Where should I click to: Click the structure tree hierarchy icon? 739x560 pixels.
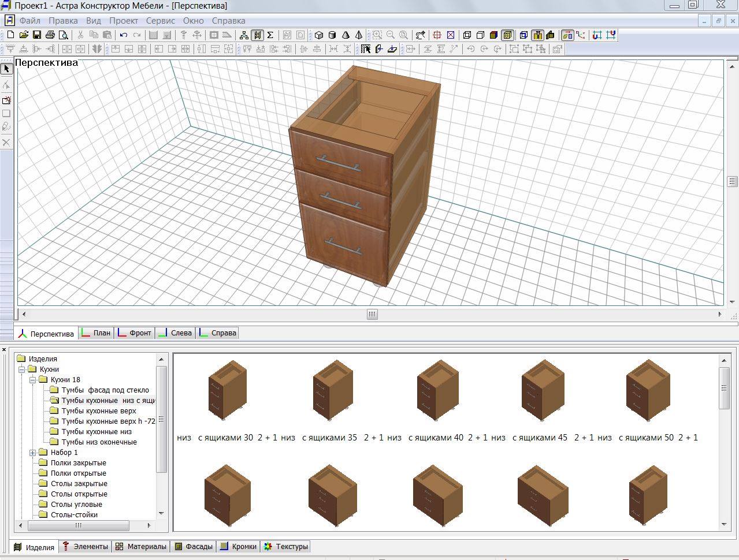[x=244, y=35]
